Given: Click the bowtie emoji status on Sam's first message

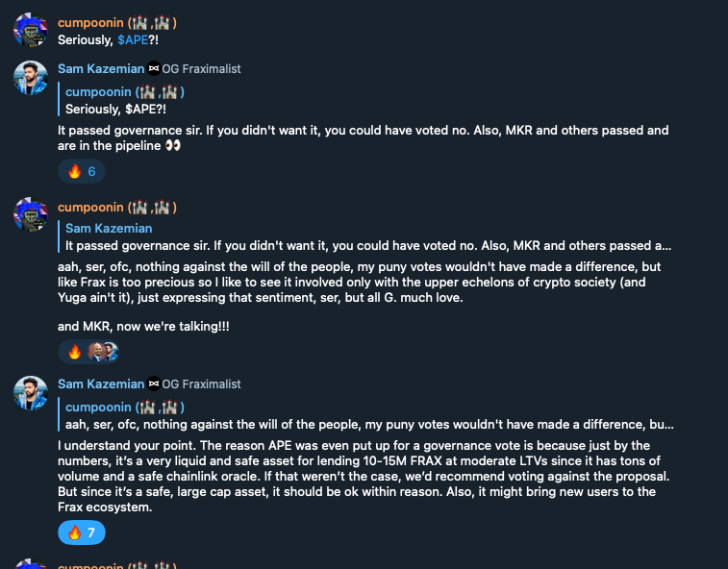Looking at the screenshot, I should pos(153,68).
